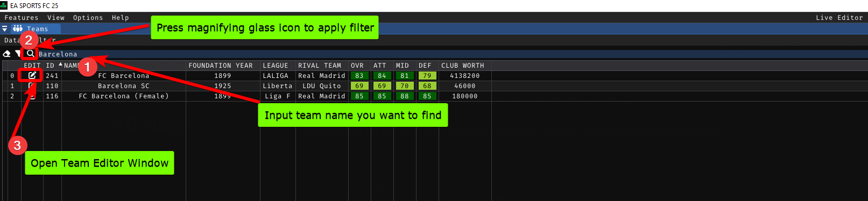Select Barcelona SC MID rating 70

(x=405, y=86)
